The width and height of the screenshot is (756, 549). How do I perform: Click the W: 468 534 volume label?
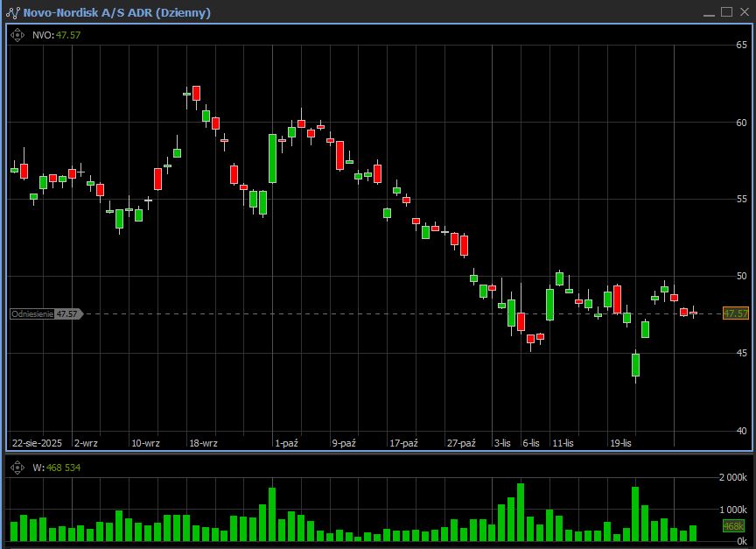tap(56, 468)
